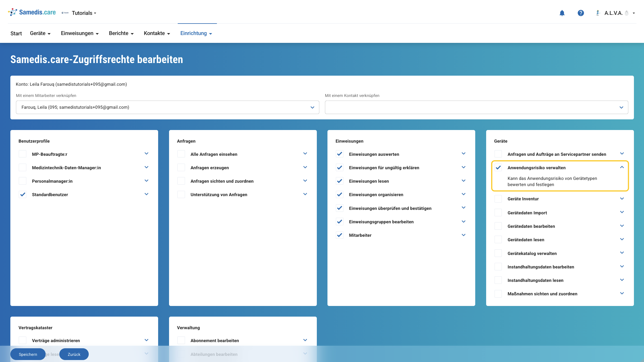Expand the MP-Beauftragte:r description
The height and width of the screenshot is (362, 644).
(146, 154)
